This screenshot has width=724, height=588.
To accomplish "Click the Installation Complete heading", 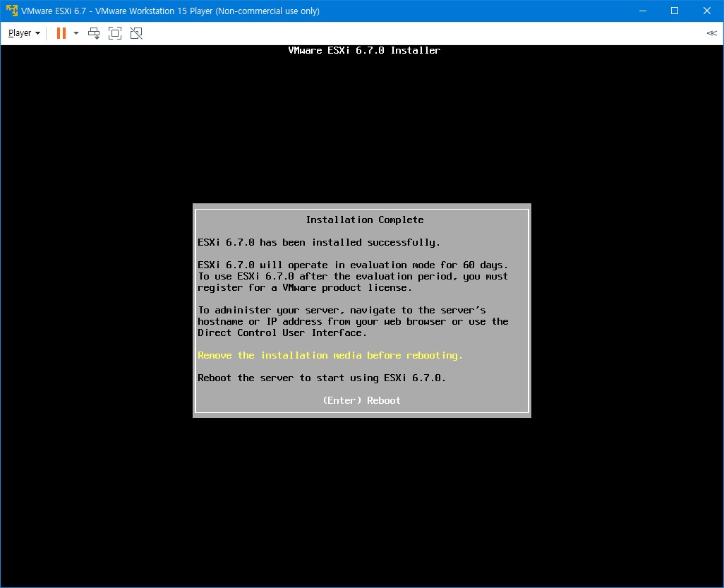I will pos(365,220).
